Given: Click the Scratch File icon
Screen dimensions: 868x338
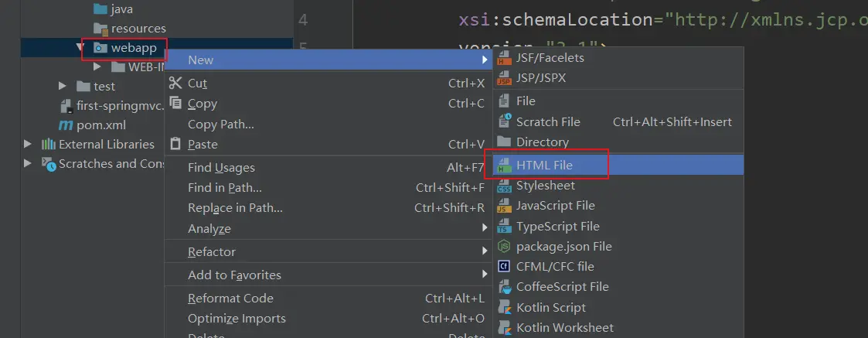Looking at the screenshot, I should (505, 121).
